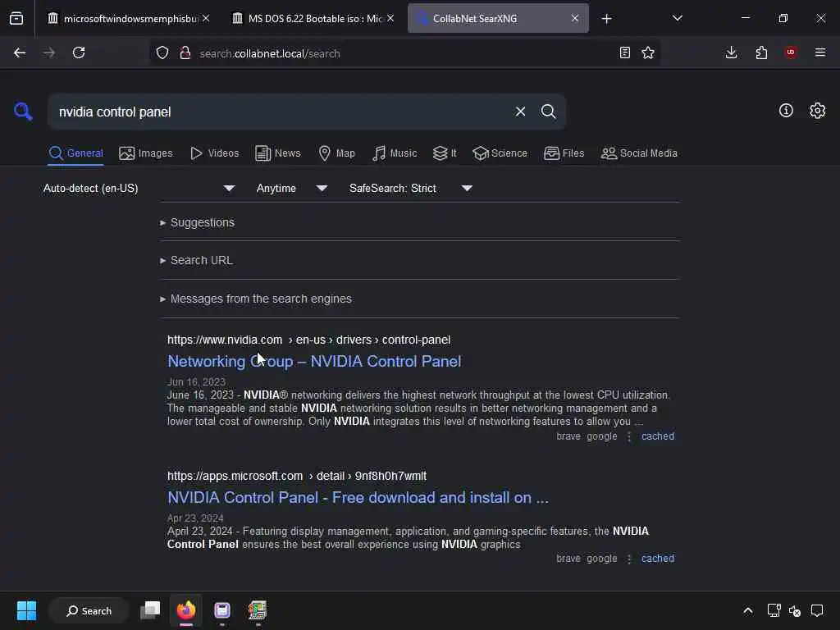
Task: Expand Messages from the search engines
Action: (x=256, y=299)
